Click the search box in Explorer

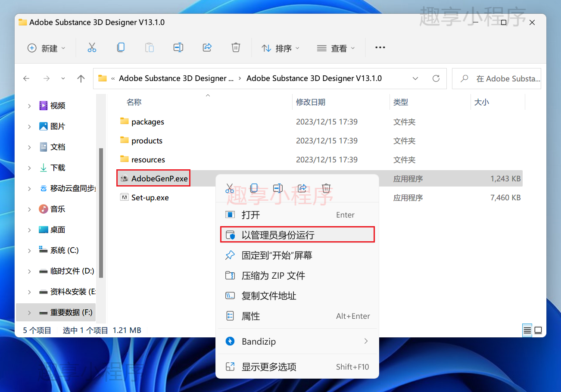tap(496, 78)
